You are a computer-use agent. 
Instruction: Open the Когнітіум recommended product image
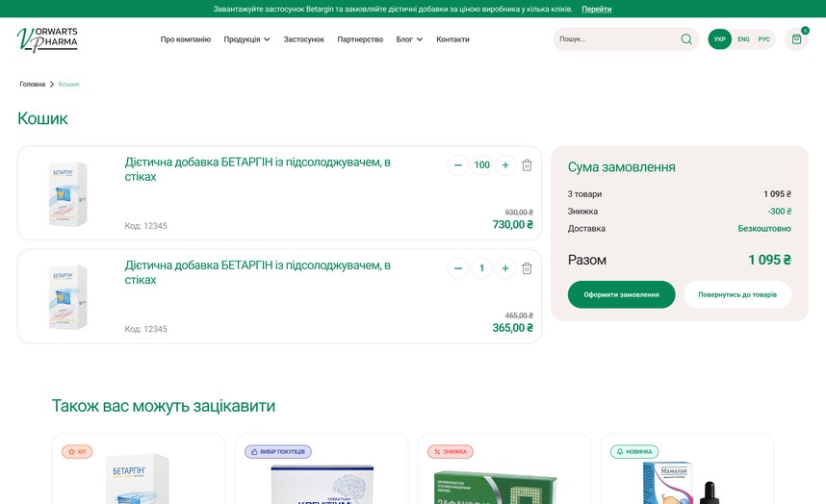coord(322,484)
